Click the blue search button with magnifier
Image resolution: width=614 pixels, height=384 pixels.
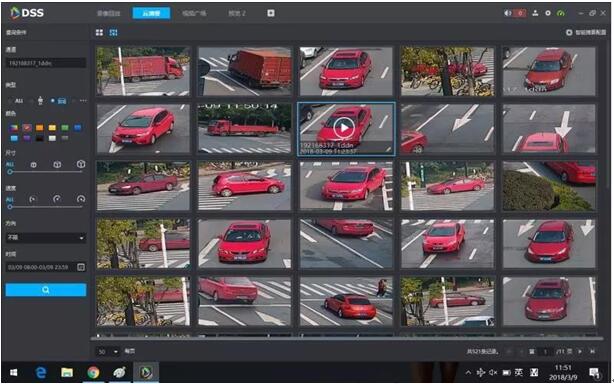46,290
